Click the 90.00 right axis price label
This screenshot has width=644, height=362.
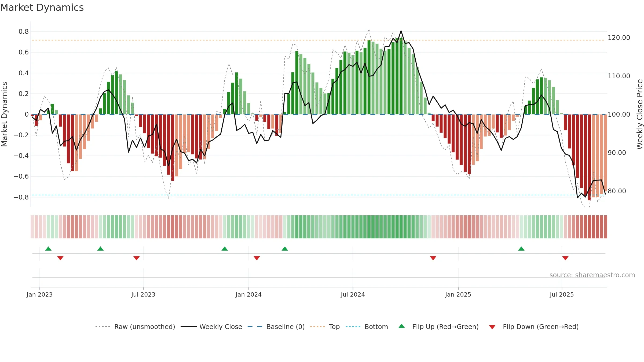tap(617, 153)
